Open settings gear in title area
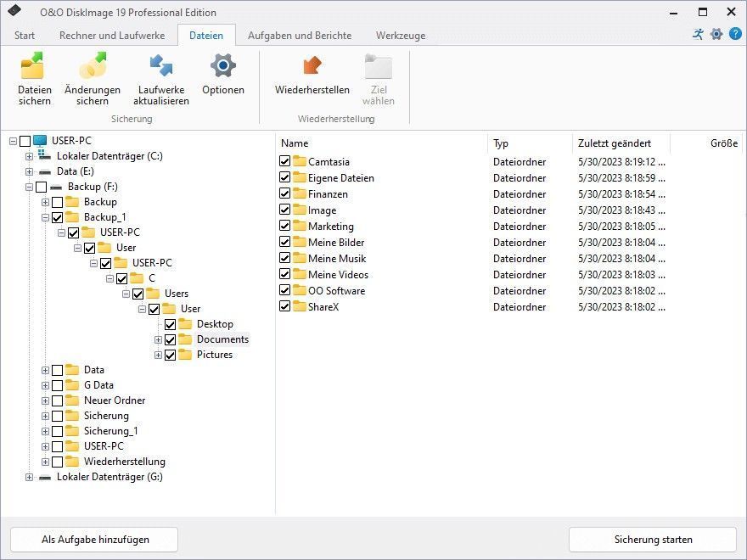 pos(716,34)
